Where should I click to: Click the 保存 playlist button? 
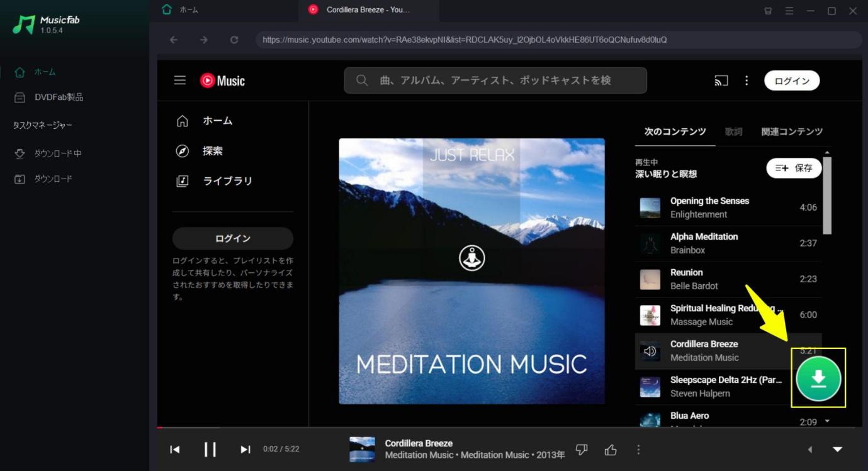coord(794,168)
